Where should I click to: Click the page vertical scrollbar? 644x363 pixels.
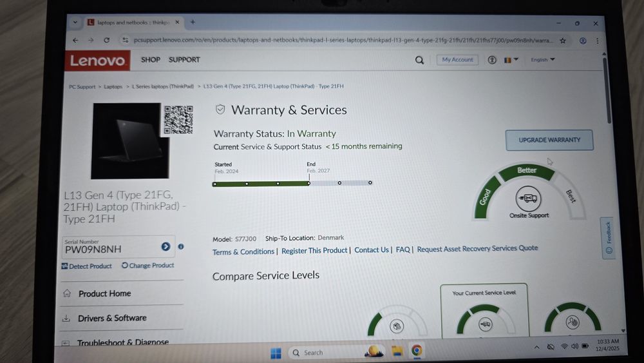coord(607,90)
